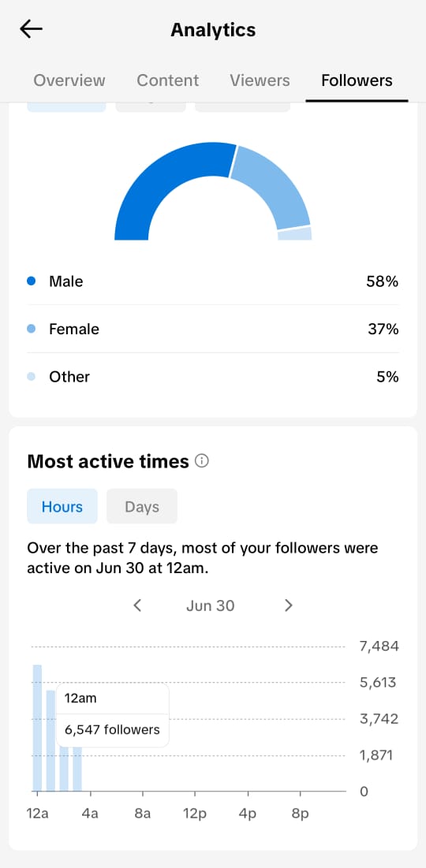This screenshot has height=868, width=426.
Task: Tap the Male 58% row
Action: pyautogui.click(x=213, y=281)
